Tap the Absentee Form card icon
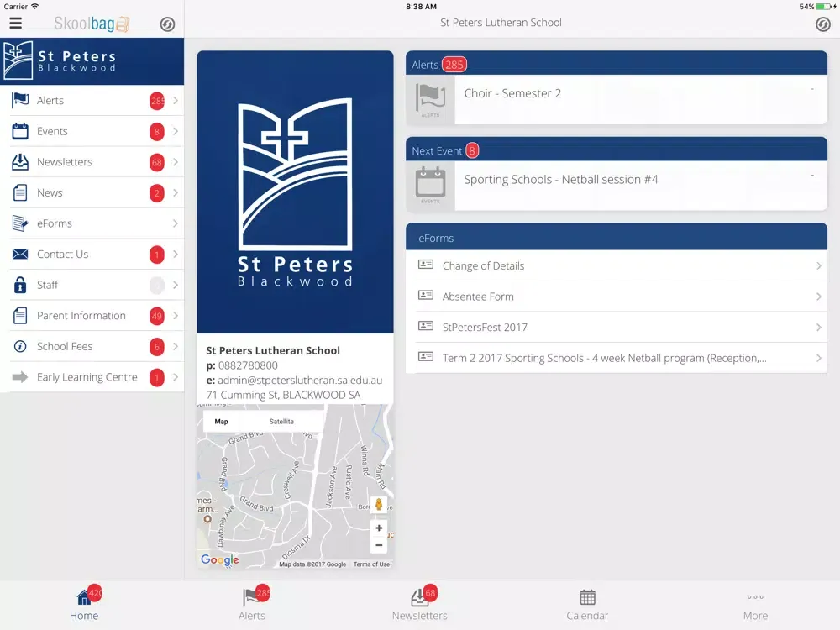The height and width of the screenshot is (630, 840). click(x=426, y=295)
